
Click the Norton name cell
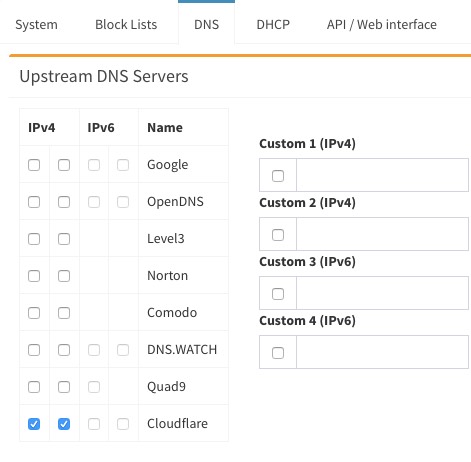(183, 275)
